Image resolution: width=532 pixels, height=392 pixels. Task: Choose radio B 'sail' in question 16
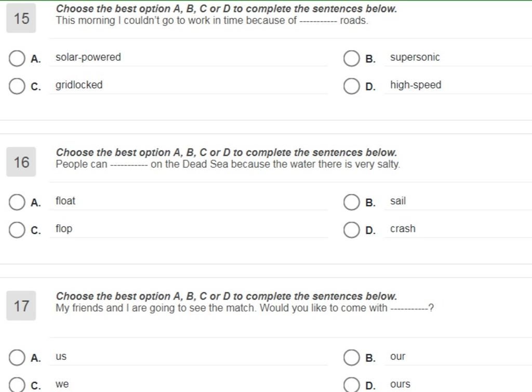352,202
